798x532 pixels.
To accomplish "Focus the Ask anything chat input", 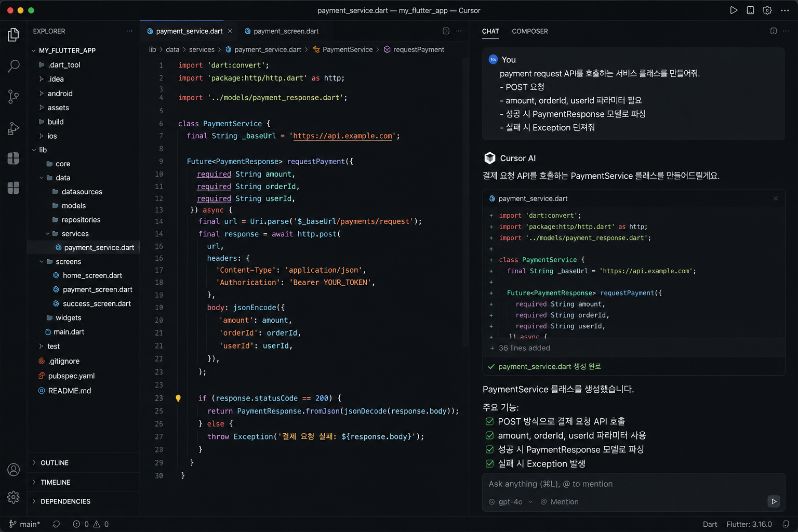I will click(633, 484).
